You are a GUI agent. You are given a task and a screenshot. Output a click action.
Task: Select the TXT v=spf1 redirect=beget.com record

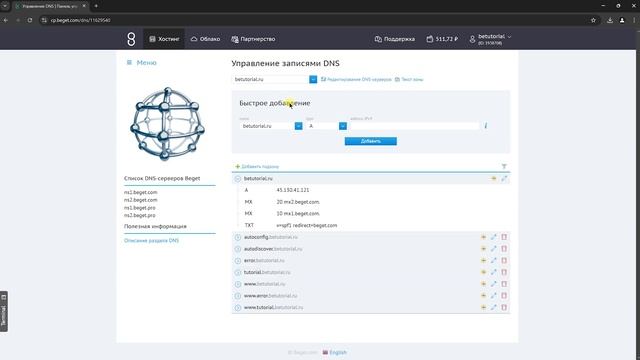[x=307, y=225]
